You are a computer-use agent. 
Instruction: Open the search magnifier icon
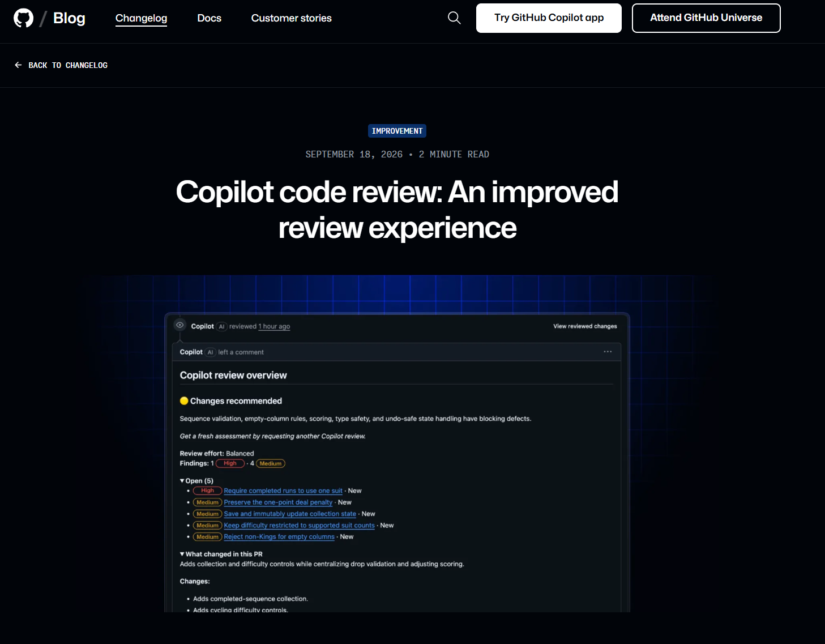click(x=454, y=18)
